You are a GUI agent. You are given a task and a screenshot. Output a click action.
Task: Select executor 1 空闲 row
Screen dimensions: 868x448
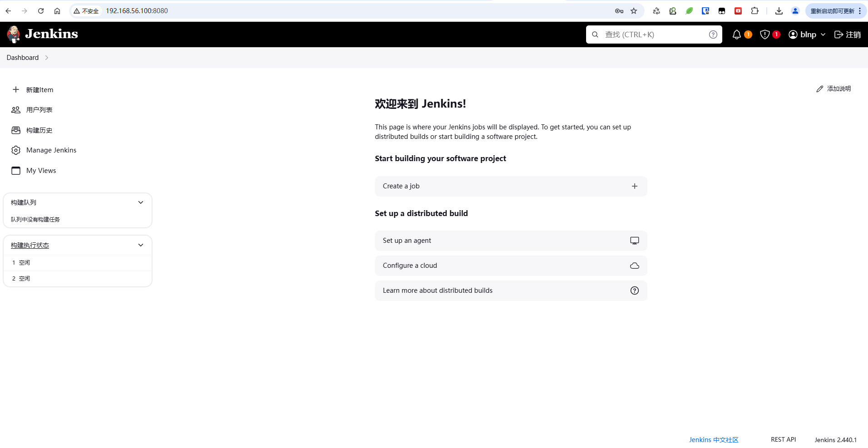click(78, 263)
